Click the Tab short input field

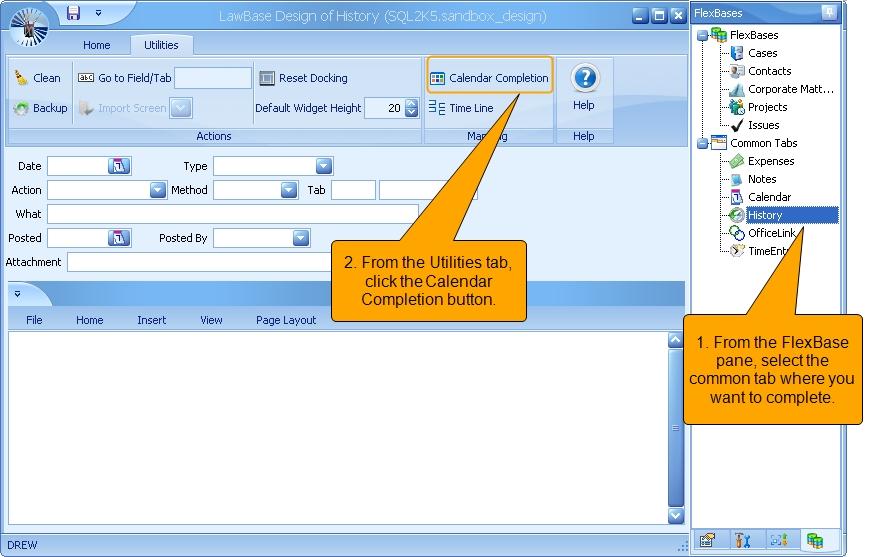(353, 190)
